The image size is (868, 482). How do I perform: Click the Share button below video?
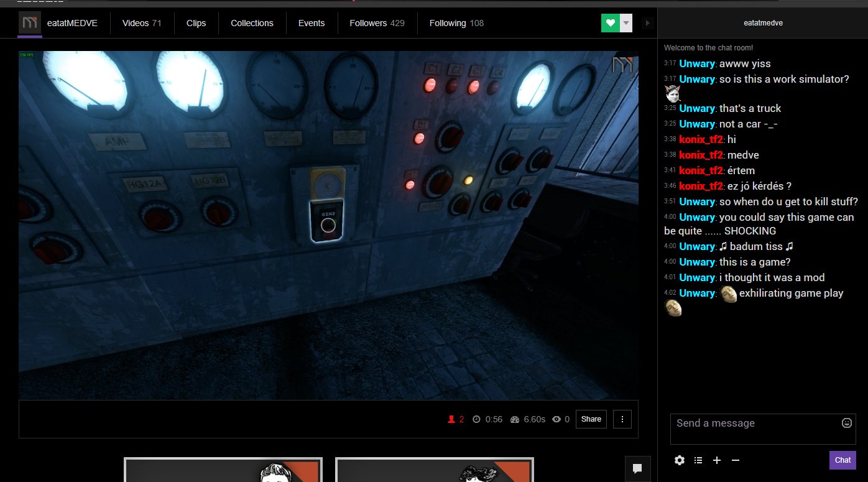coord(591,419)
